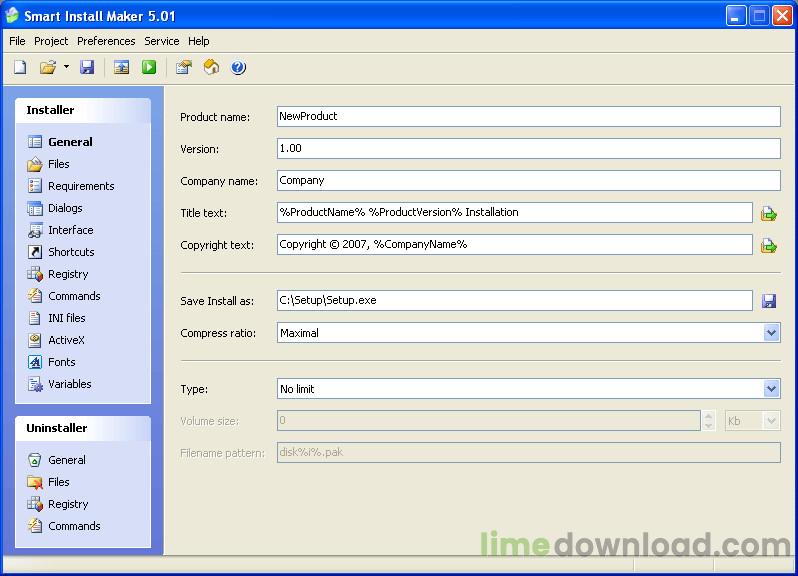This screenshot has height=576, width=798.
Task: Expand the Compress ratio dropdown
Action: pos(771,333)
